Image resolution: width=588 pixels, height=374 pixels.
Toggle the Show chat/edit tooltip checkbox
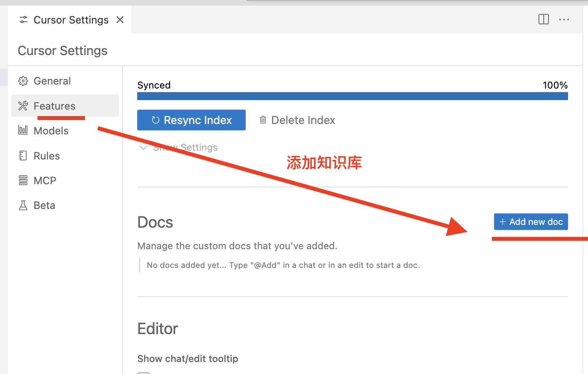click(x=144, y=372)
